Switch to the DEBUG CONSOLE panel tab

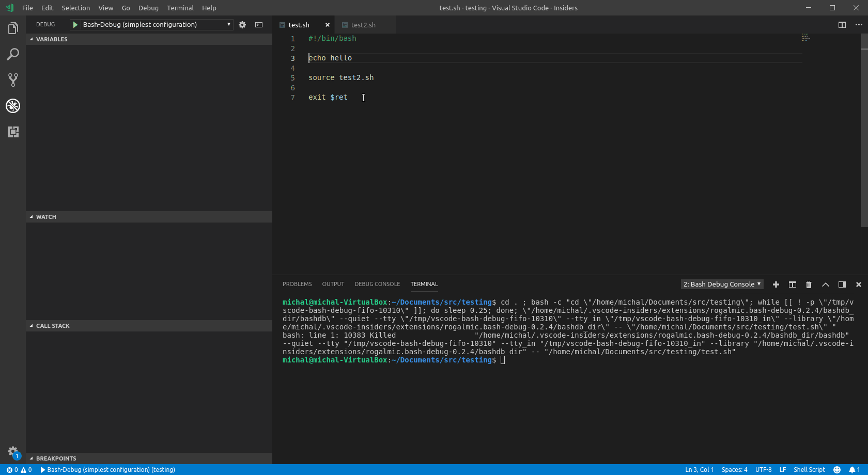coord(377,284)
